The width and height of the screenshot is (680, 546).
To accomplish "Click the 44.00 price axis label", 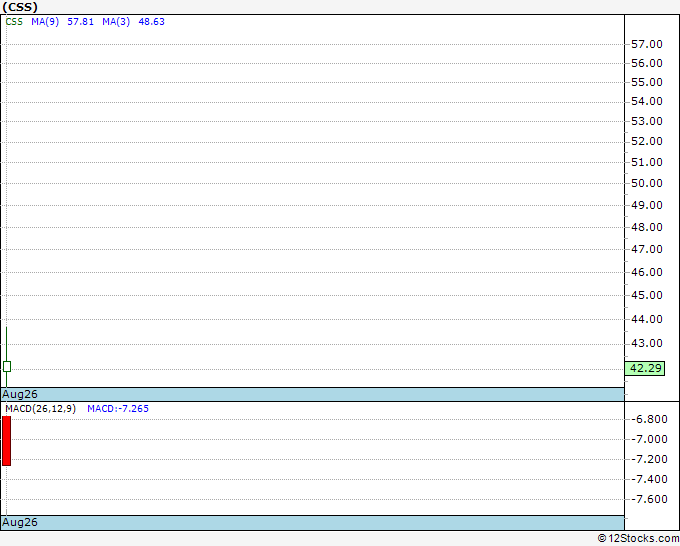I will [x=647, y=319].
